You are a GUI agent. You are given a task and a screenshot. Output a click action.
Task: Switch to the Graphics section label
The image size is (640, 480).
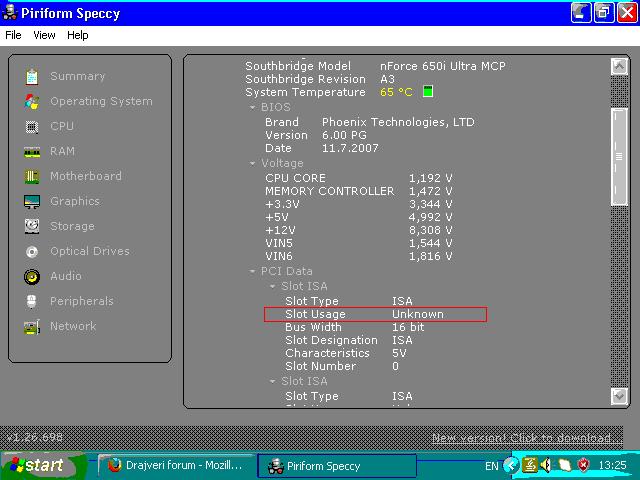(75, 201)
